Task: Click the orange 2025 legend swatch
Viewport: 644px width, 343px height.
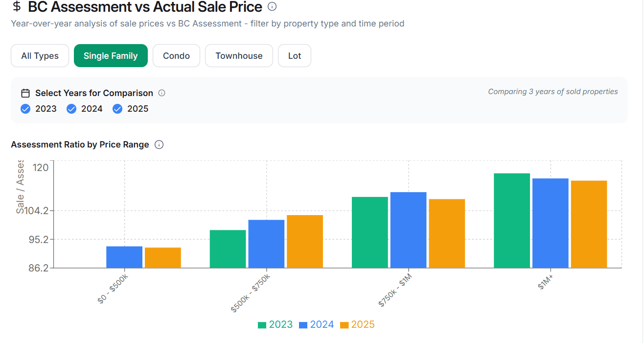Action: [345, 325]
